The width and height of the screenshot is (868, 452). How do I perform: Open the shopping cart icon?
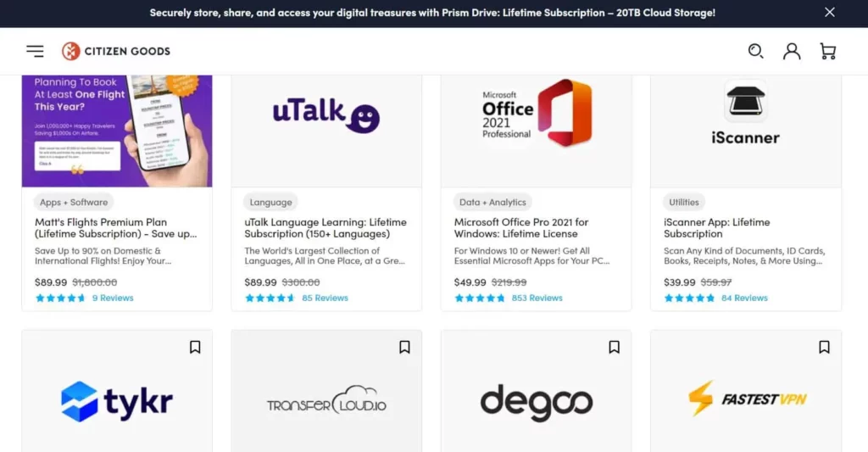coord(828,51)
